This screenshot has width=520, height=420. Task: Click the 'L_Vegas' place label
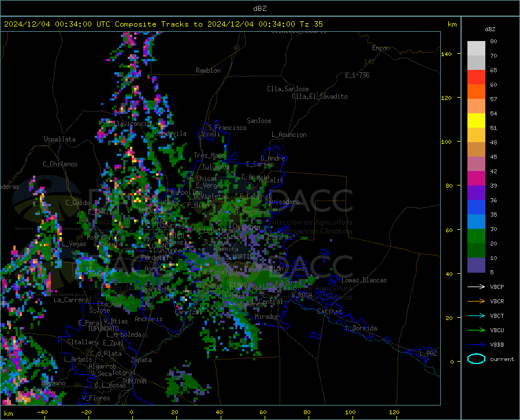click(74, 244)
